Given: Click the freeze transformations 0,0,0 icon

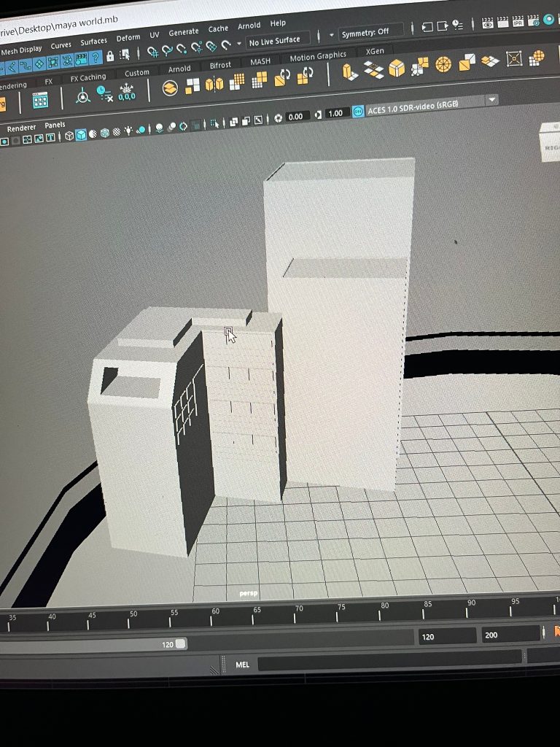Looking at the screenshot, I should [127, 92].
